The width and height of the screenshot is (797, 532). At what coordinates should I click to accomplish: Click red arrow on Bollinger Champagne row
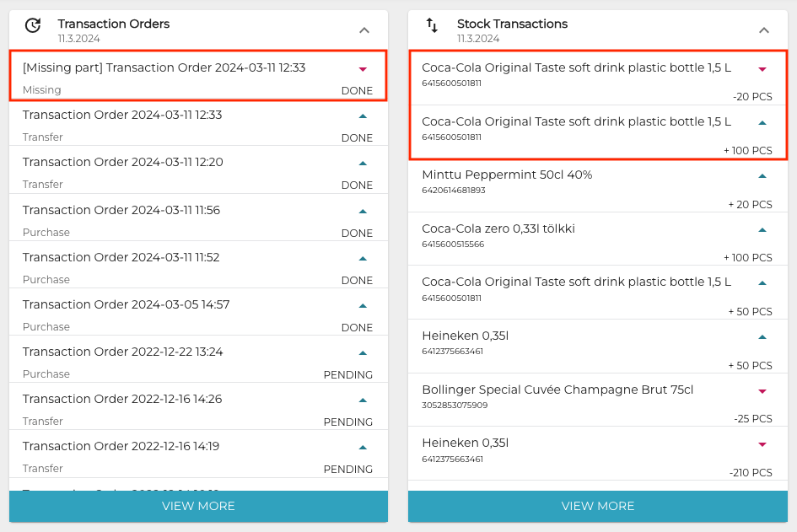coord(762,391)
